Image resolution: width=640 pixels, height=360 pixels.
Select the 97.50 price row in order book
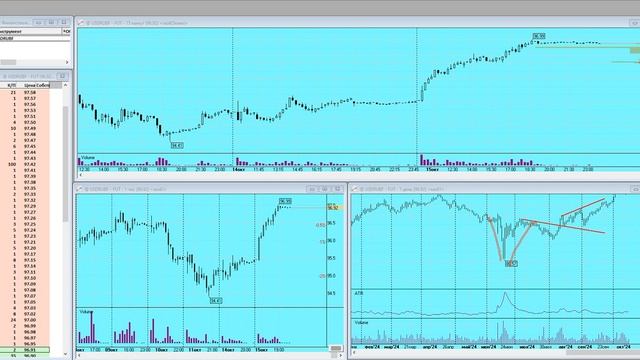25,122
